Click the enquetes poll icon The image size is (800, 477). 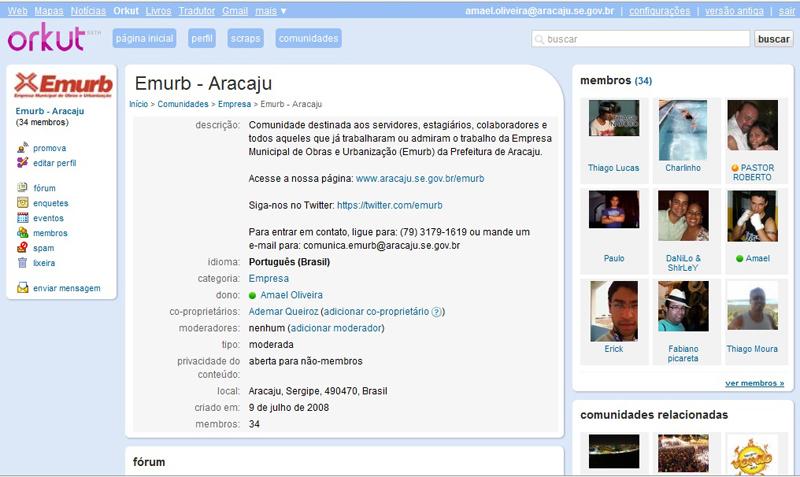[x=22, y=203]
